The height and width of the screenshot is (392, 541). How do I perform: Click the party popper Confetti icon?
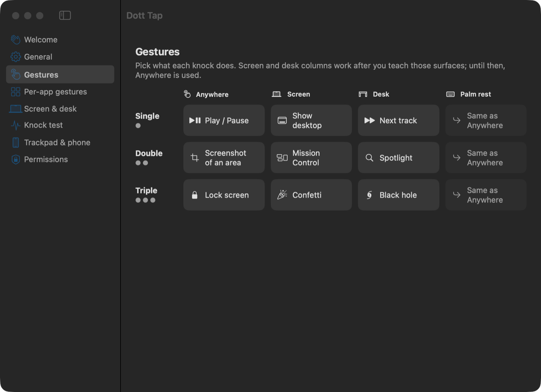pyautogui.click(x=282, y=195)
